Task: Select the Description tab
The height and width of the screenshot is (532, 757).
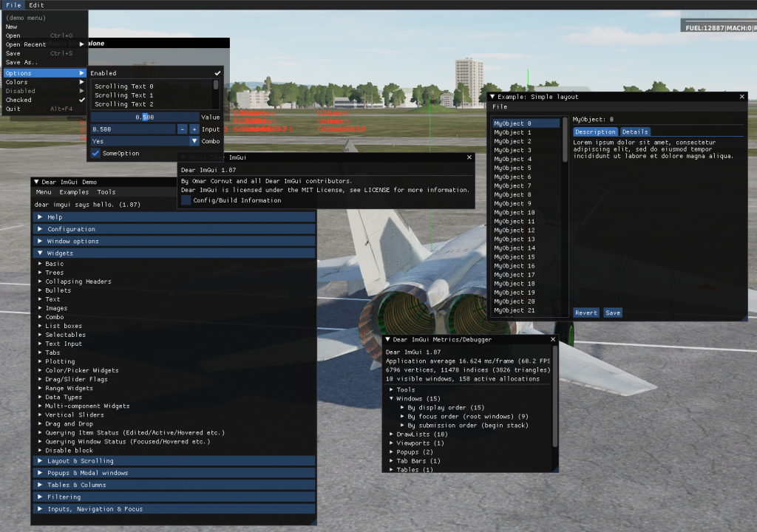Action: click(x=595, y=132)
